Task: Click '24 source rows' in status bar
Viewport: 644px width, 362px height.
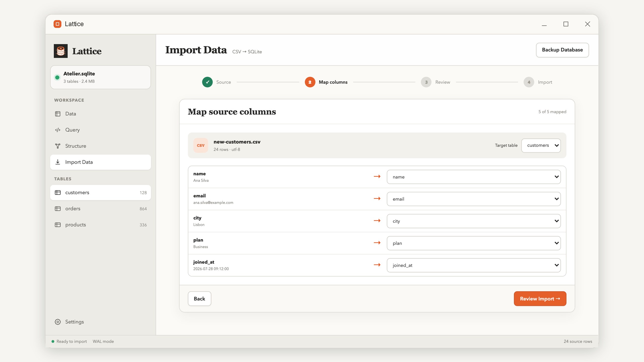Action: (x=578, y=341)
